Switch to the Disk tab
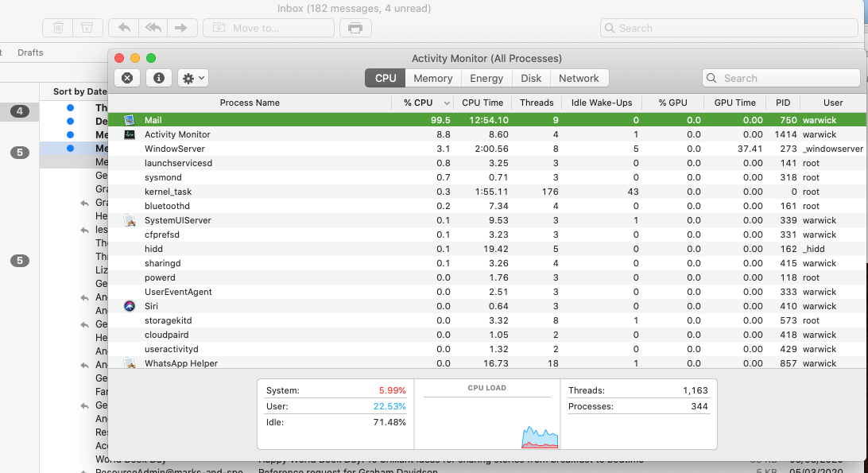The height and width of the screenshot is (473, 868). 531,78
